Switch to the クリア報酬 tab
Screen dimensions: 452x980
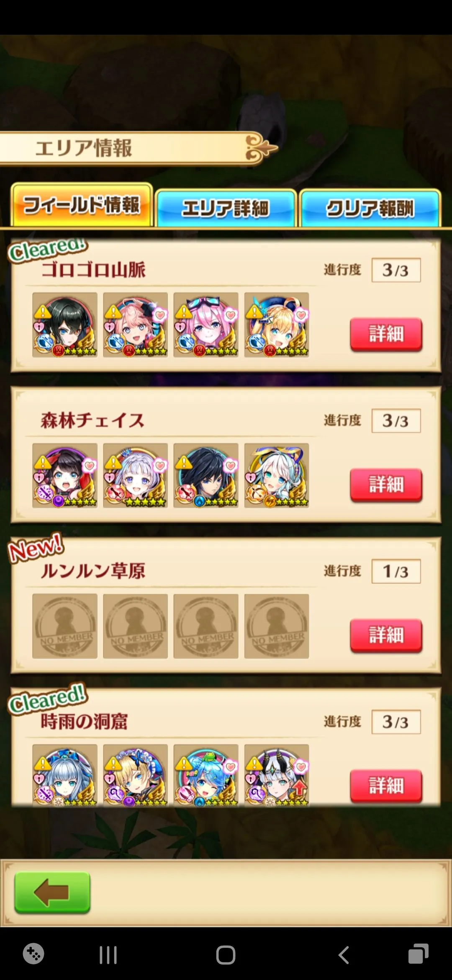(370, 208)
